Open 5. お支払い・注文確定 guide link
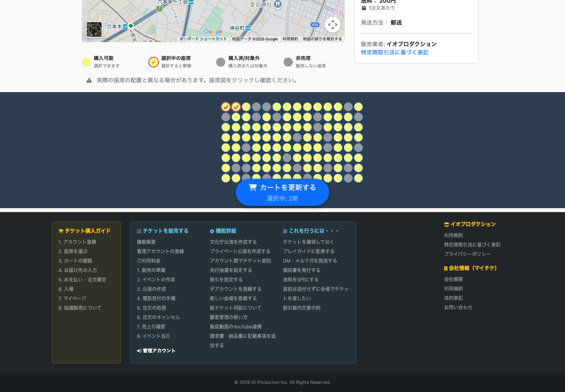This screenshot has height=392, width=565. tap(82, 280)
